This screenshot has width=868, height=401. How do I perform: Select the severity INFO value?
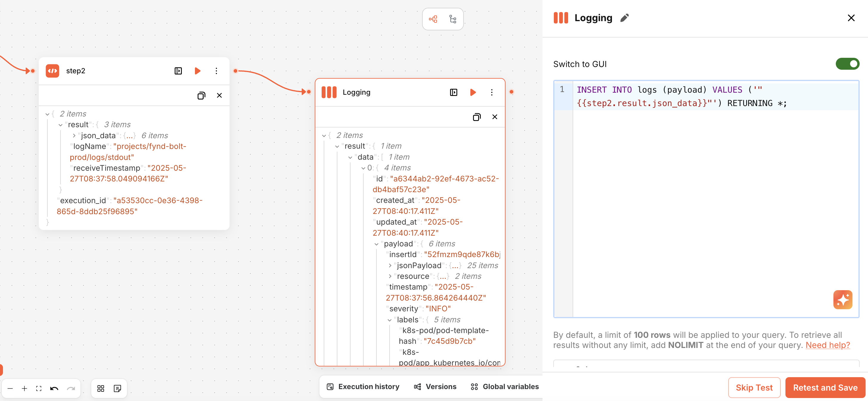point(438,309)
